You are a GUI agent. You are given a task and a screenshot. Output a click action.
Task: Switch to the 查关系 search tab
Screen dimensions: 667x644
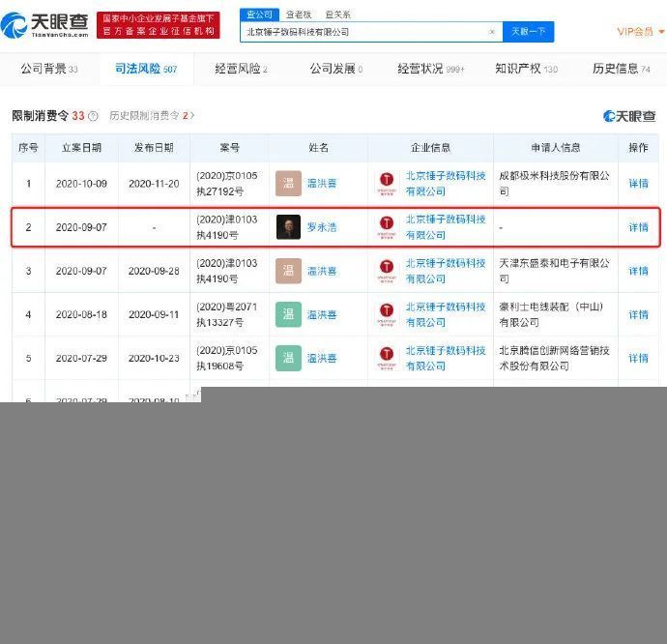[337, 15]
